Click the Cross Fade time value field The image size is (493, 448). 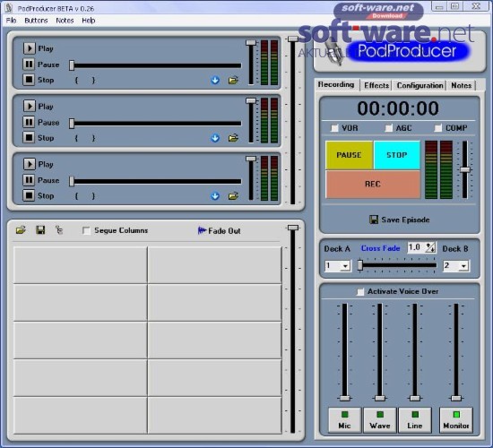pyautogui.click(x=416, y=247)
